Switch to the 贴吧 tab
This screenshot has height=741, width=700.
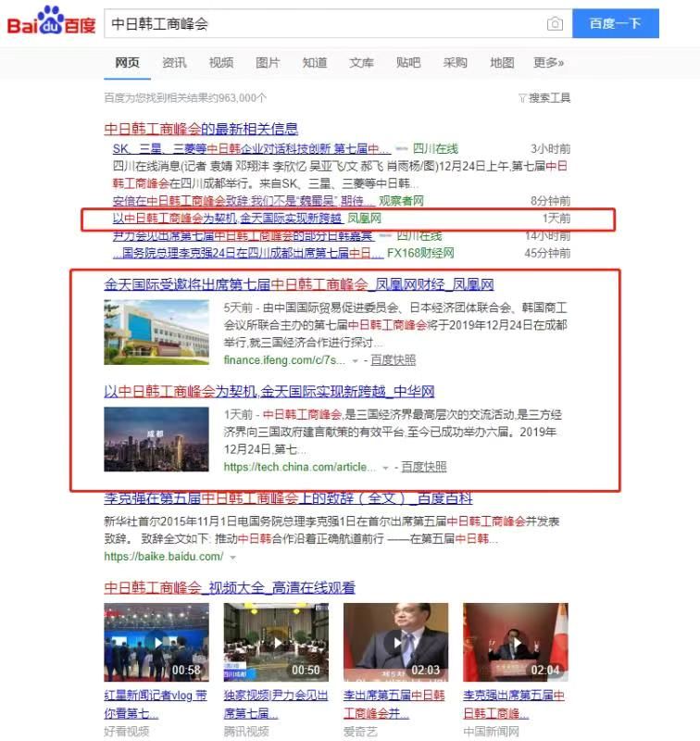(408, 63)
